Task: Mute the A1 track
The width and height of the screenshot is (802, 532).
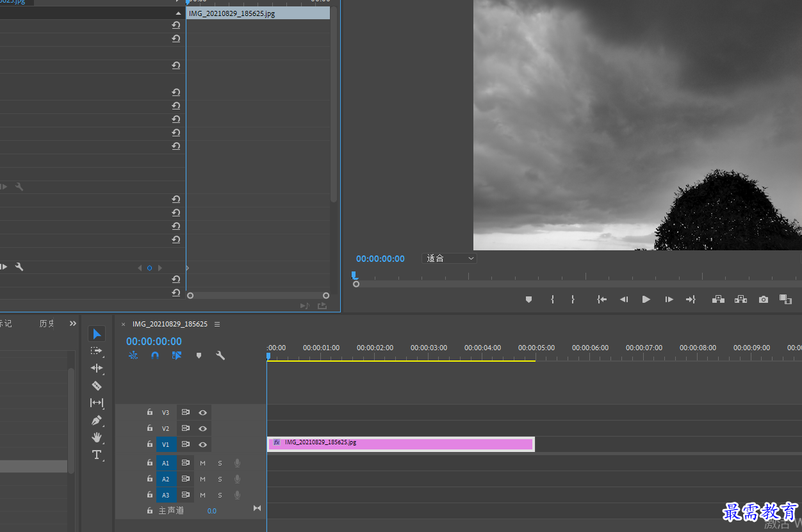Action: [x=202, y=462]
